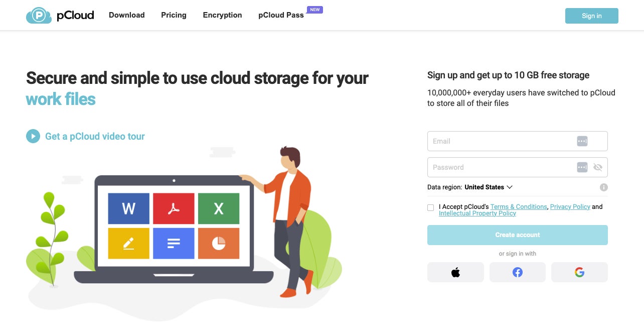Play the pCloud video tour icon
The width and height of the screenshot is (644, 333).
pos(33,136)
